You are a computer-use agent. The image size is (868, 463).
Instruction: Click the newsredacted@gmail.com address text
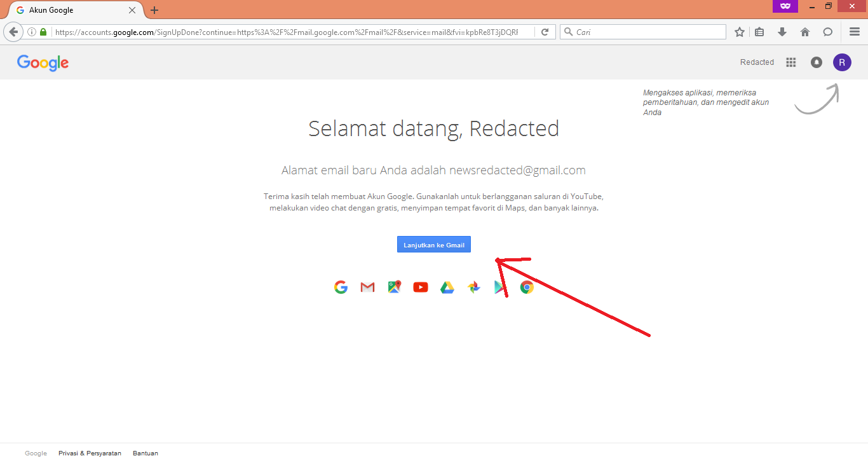(x=517, y=170)
